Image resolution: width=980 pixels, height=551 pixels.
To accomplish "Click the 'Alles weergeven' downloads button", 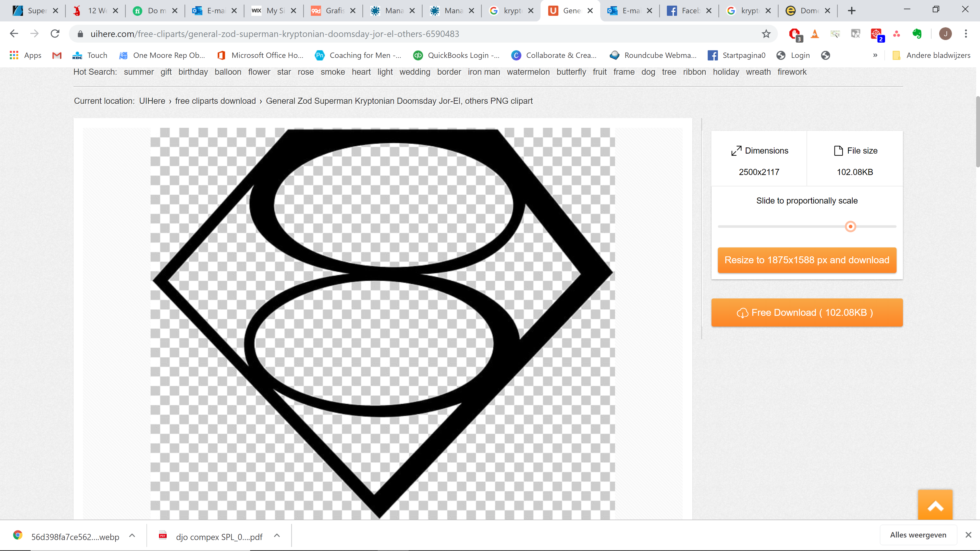I will pyautogui.click(x=918, y=535).
